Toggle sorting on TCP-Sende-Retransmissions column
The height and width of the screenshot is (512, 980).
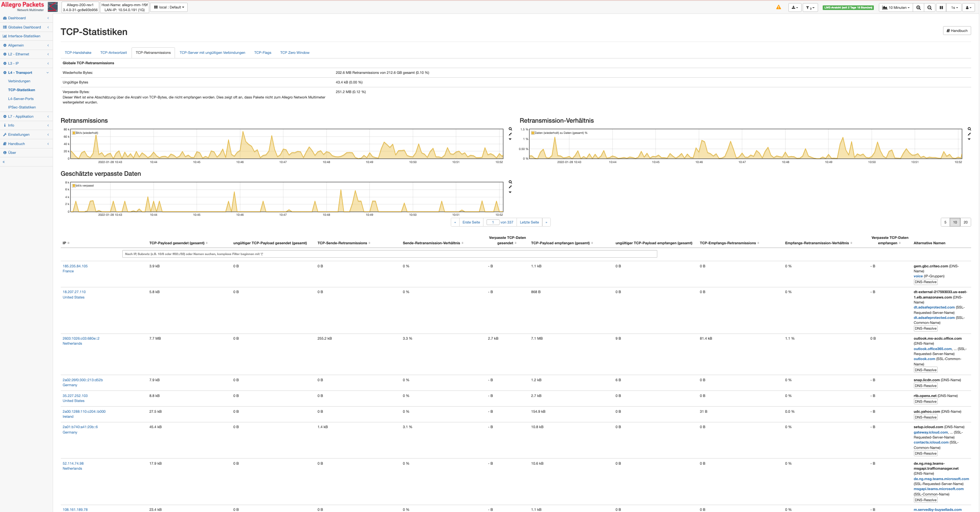click(x=370, y=243)
